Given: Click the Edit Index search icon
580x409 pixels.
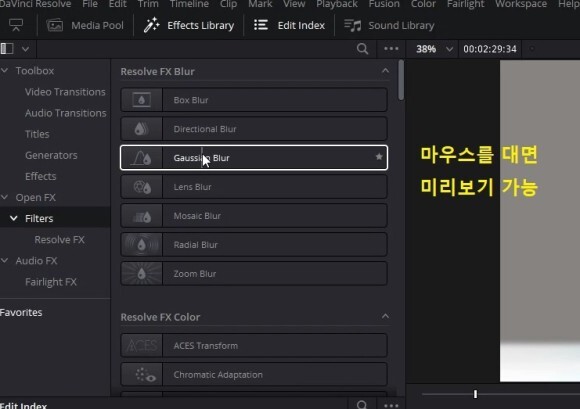Looking at the screenshot, I should [x=362, y=405].
